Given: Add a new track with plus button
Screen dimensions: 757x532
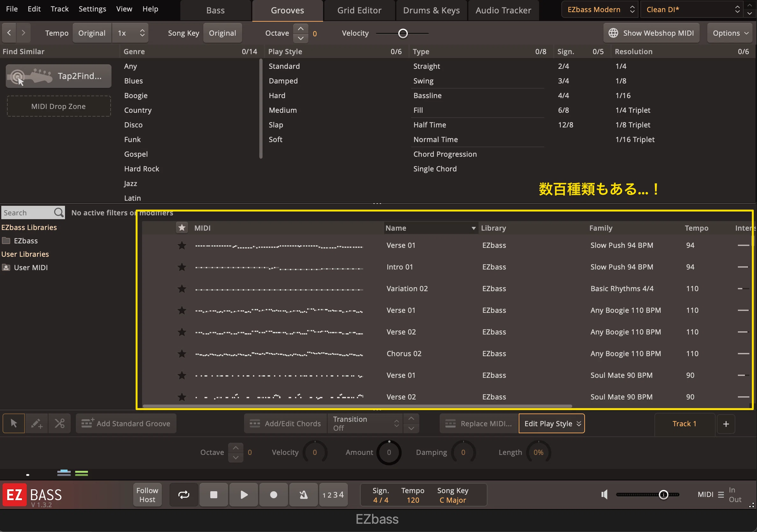Looking at the screenshot, I should (726, 424).
